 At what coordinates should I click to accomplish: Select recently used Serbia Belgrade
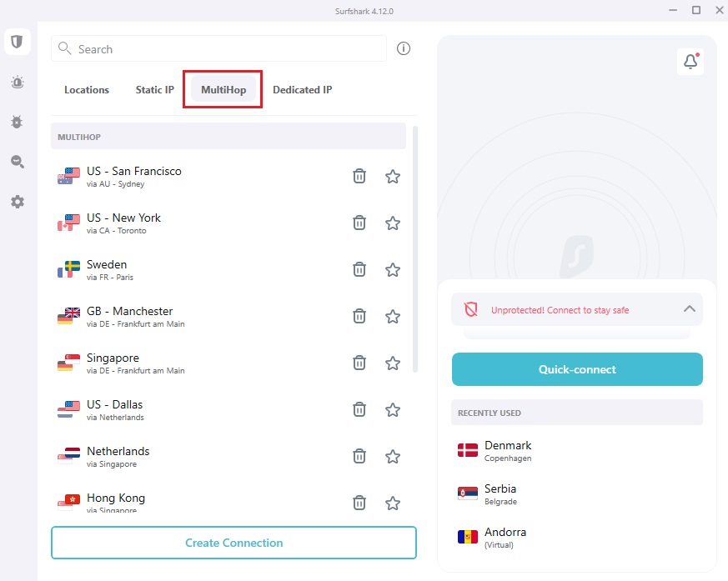(577, 493)
